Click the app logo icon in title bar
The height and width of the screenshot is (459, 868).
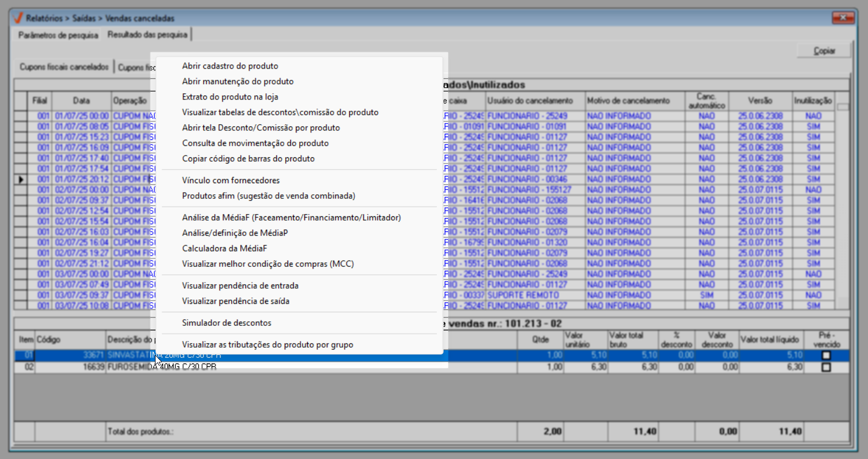point(18,18)
